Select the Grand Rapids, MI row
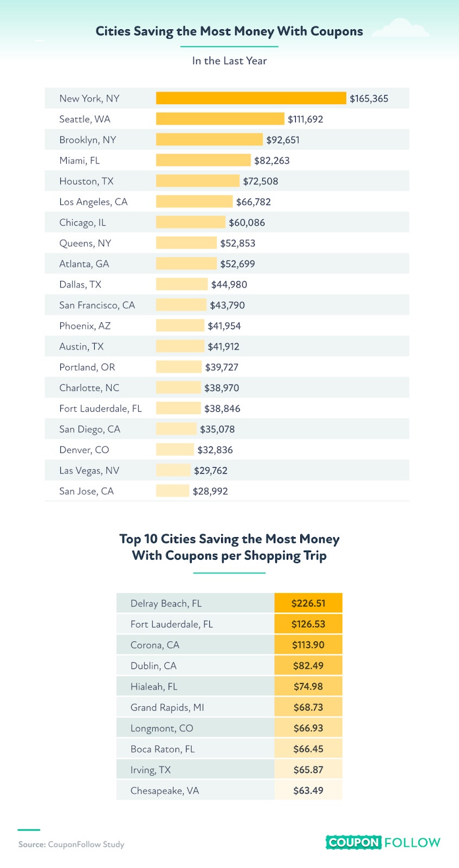 pyautogui.click(x=229, y=707)
